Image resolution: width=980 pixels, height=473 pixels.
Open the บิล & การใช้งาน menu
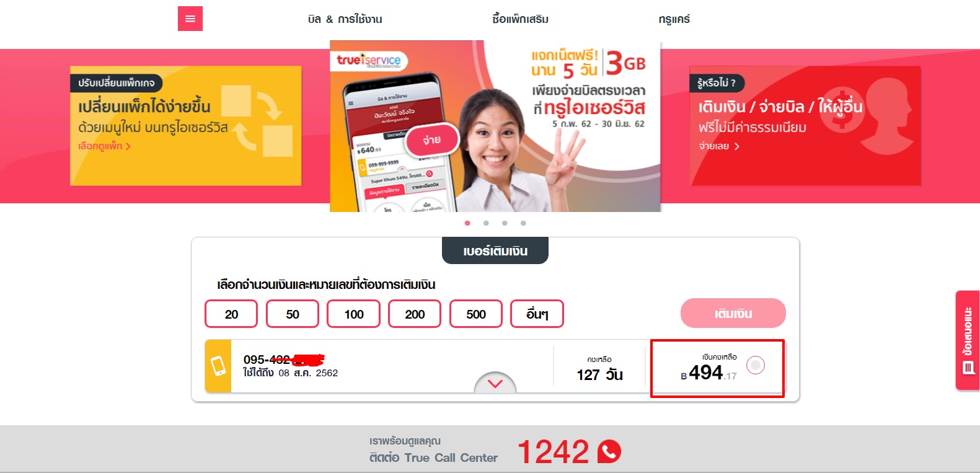click(345, 19)
